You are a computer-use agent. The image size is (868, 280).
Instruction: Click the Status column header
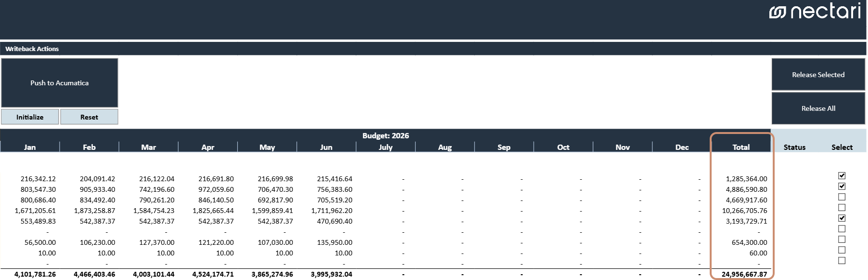pyautogui.click(x=794, y=147)
